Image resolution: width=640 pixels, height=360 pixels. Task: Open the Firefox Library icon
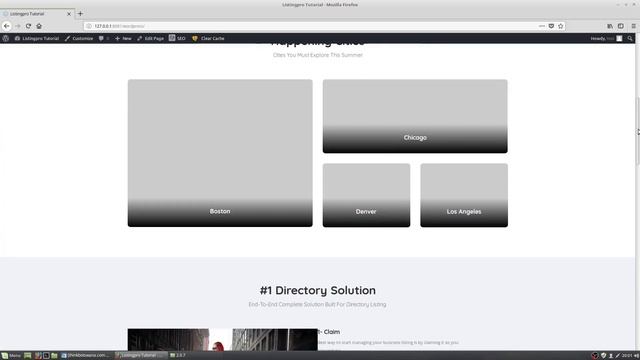tap(610, 26)
